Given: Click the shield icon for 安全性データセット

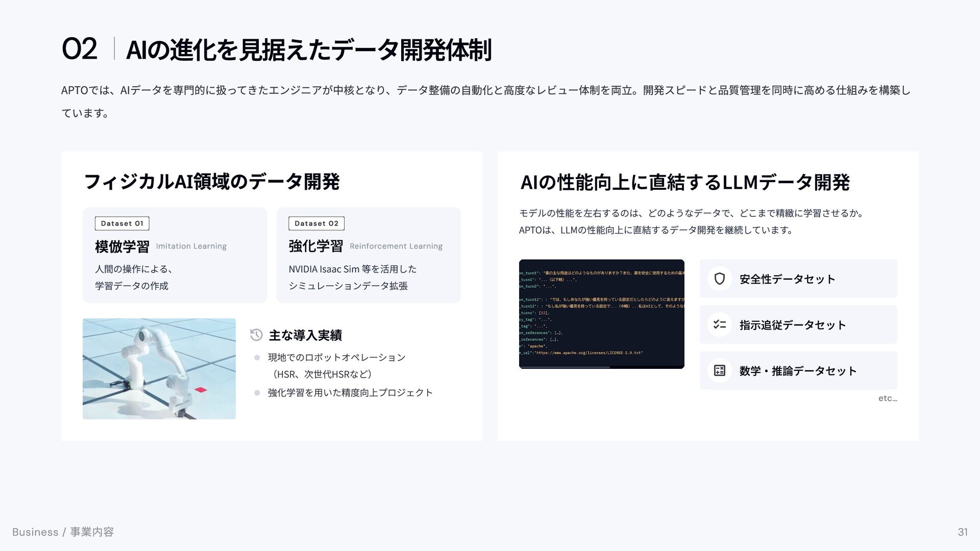Looking at the screenshot, I should pyautogui.click(x=720, y=279).
